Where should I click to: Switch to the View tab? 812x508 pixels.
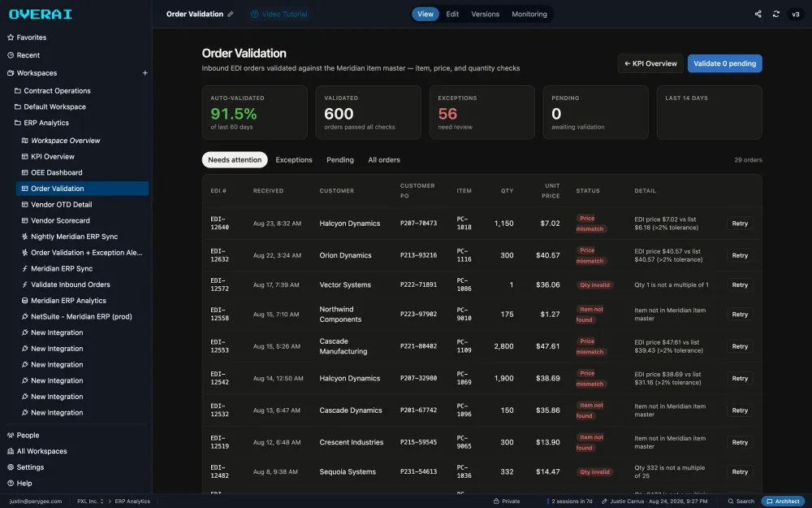click(x=425, y=14)
